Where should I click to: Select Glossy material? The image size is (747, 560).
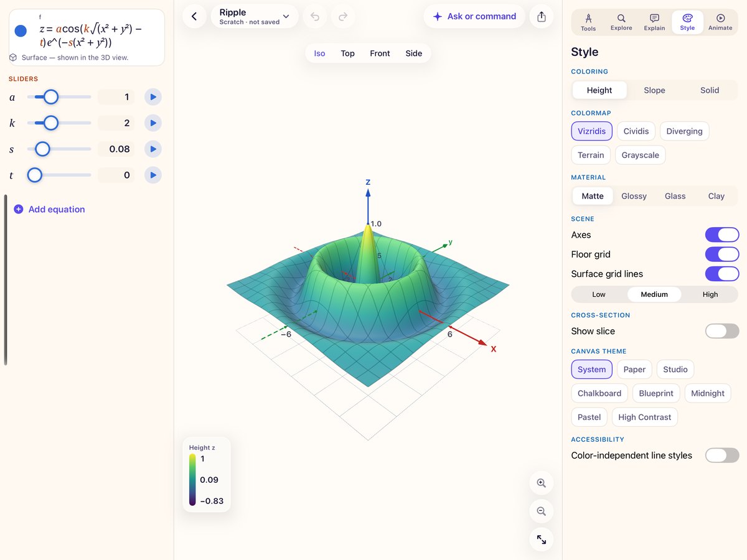pyautogui.click(x=634, y=196)
